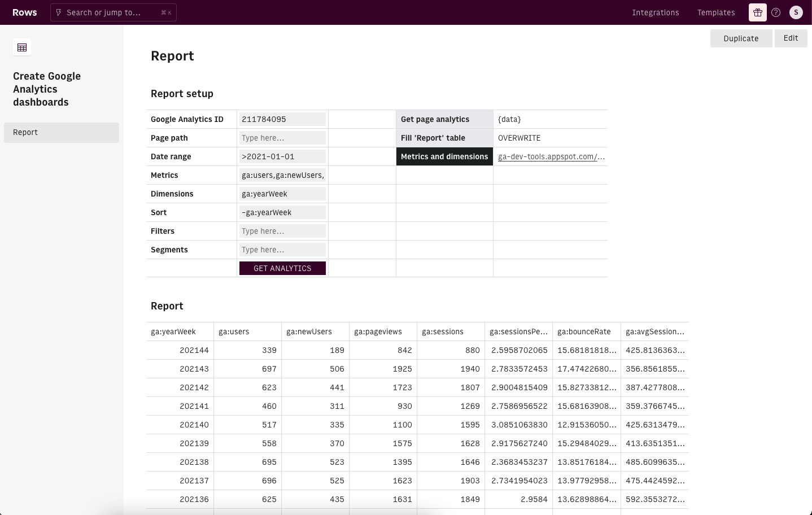Open the user avatar menu
Viewport: 812px width, 515px height.
click(796, 12)
